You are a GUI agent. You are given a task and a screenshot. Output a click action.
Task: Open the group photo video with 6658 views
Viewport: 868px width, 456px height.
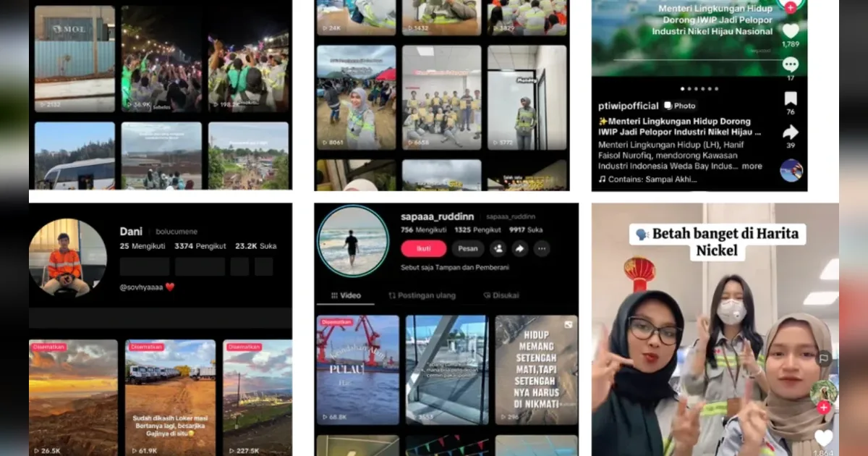[x=442, y=98]
